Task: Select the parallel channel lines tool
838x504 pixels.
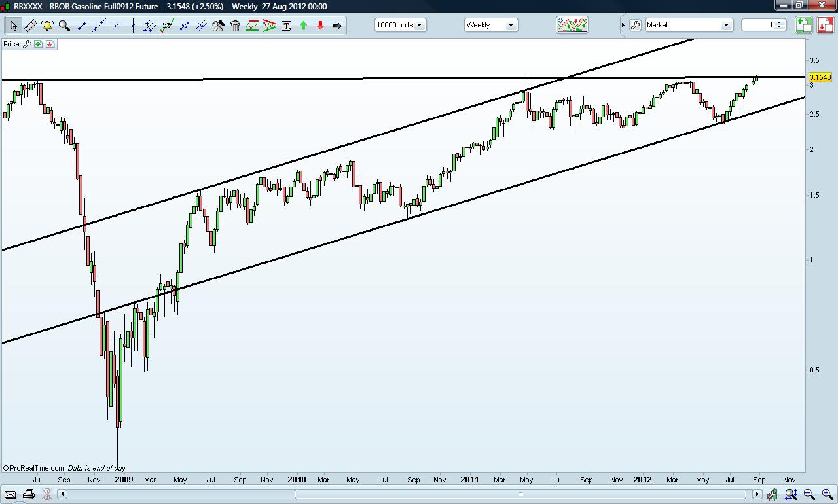Action: tap(150, 26)
